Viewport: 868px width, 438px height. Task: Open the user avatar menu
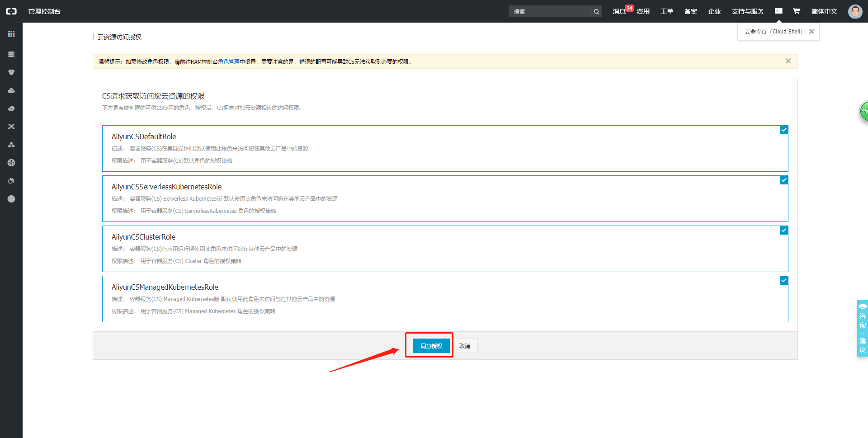tap(855, 11)
